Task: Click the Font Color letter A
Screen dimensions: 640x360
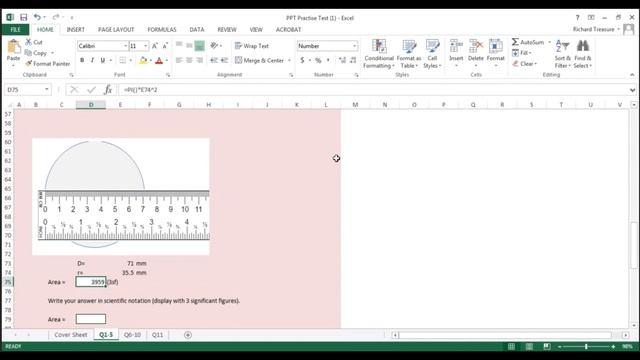Action: tap(159, 60)
